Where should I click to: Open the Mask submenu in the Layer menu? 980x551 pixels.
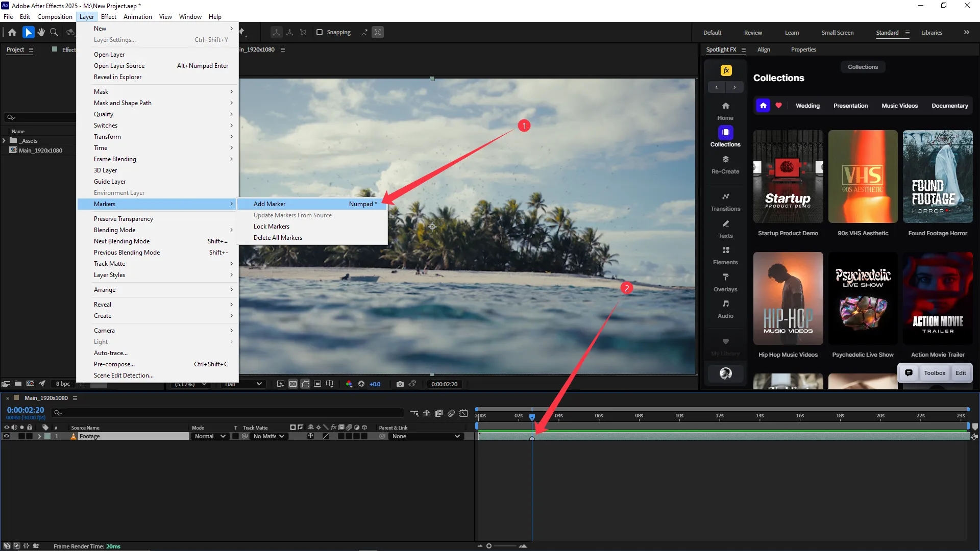[158, 92]
